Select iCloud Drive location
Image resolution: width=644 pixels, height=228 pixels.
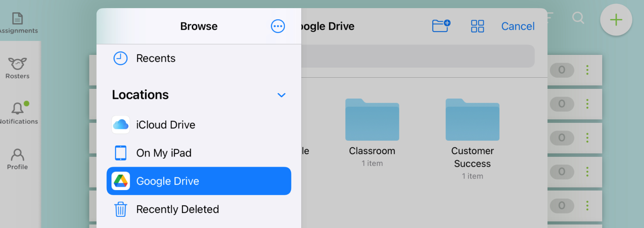click(166, 125)
